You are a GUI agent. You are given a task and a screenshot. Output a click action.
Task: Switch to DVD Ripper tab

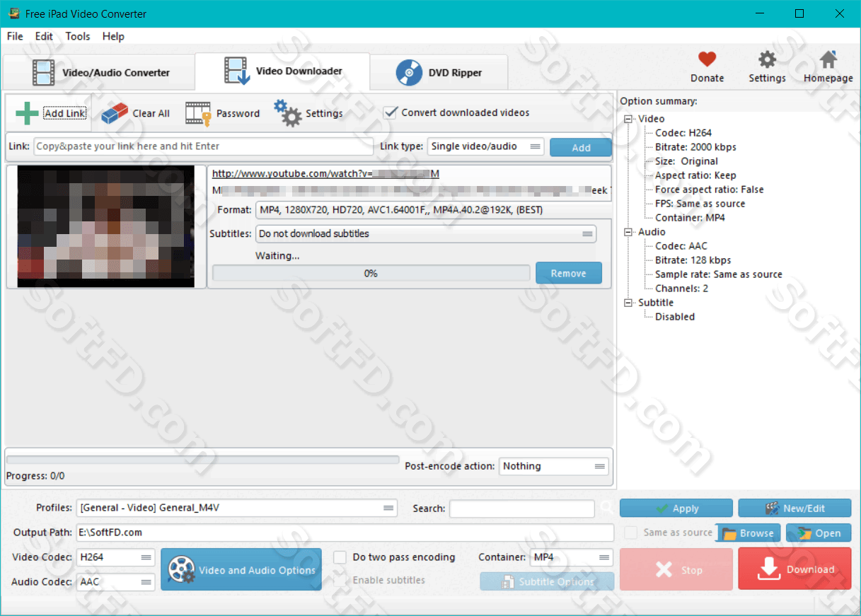pyautogui.click(x=439, y=73)
